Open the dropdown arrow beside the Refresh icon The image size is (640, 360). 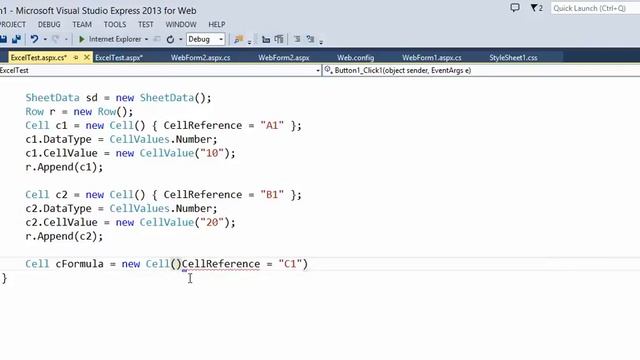180,40
